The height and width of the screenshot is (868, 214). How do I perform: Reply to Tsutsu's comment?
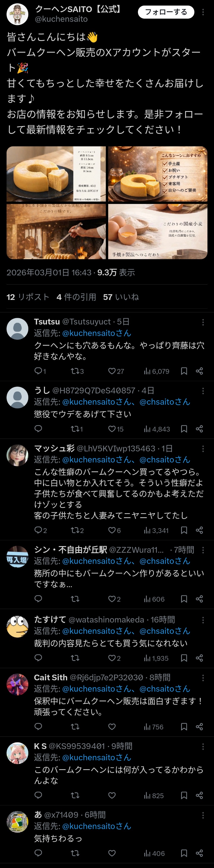[38, 371]
